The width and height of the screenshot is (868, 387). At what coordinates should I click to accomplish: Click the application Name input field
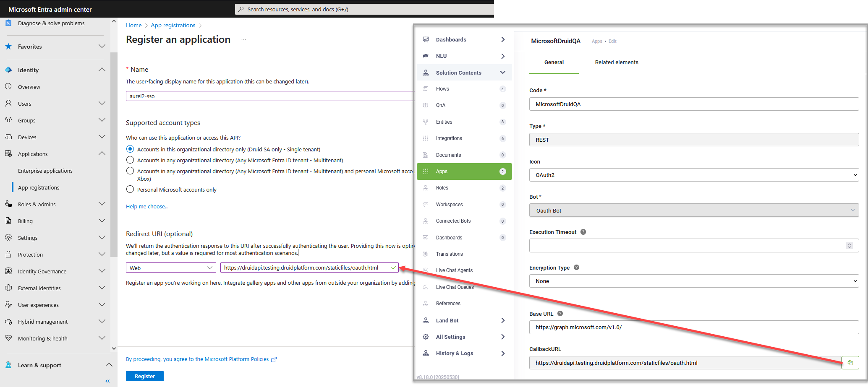269,96
